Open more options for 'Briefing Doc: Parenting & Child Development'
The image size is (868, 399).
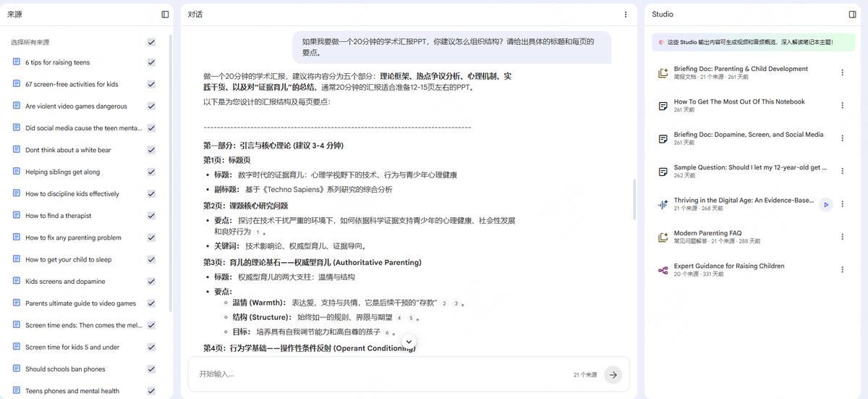click(x=842, y=72)
